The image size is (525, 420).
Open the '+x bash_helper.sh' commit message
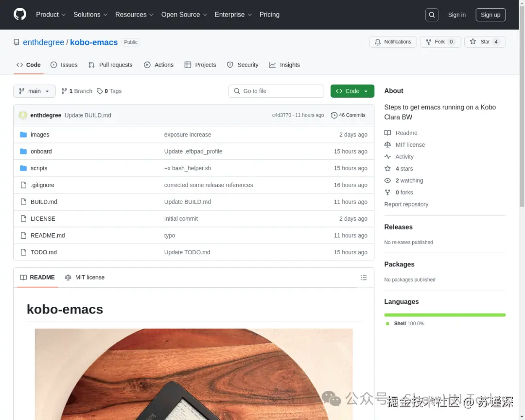188,168
